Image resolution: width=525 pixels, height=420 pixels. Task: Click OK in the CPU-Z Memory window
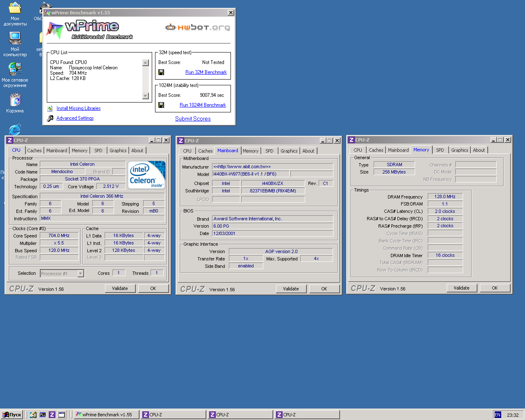pos(495,288)
